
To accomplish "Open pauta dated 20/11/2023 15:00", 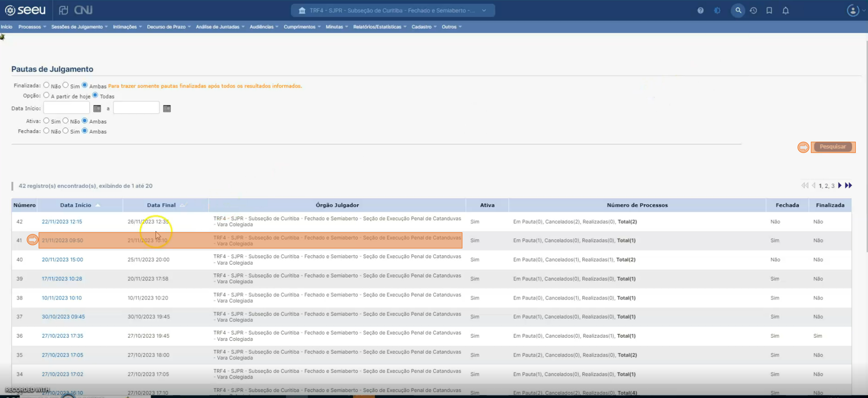I will pos(62,260).
